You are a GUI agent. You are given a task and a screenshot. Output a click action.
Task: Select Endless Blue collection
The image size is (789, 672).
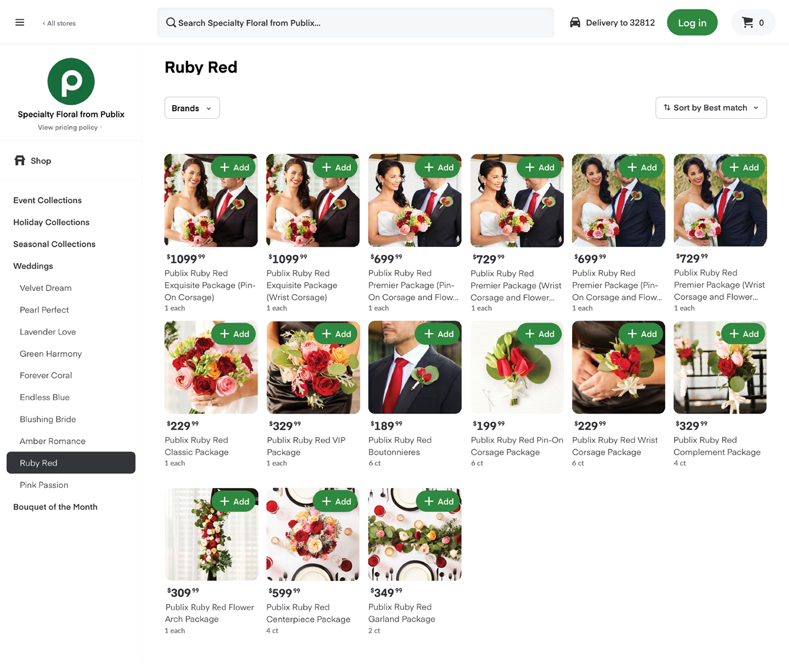[x=45, y=398]
